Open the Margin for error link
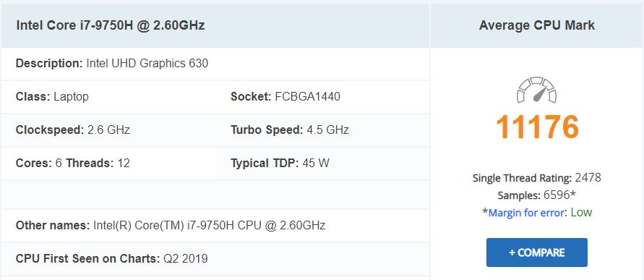 coord(525,213)
